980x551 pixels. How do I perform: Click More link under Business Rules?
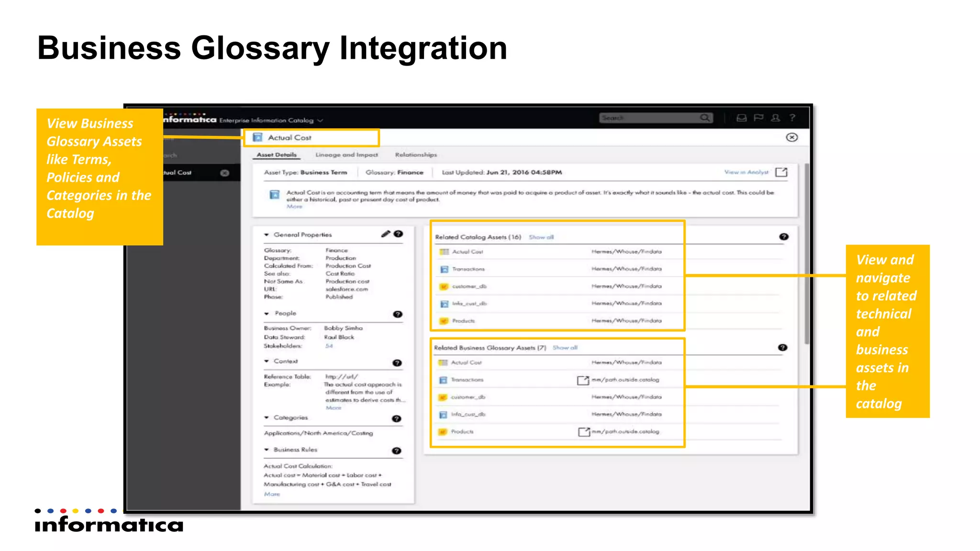coord(272,494)
